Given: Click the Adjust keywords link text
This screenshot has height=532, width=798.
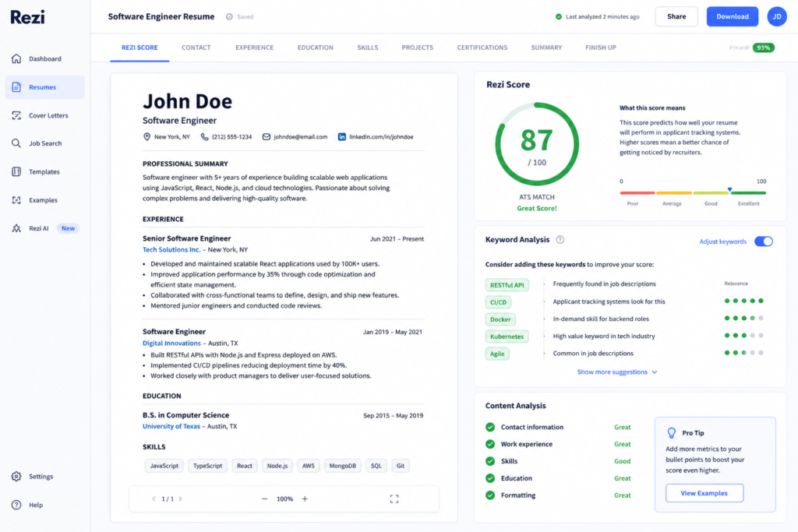Looking at the screenshot, I should click(x=722, y=241).
